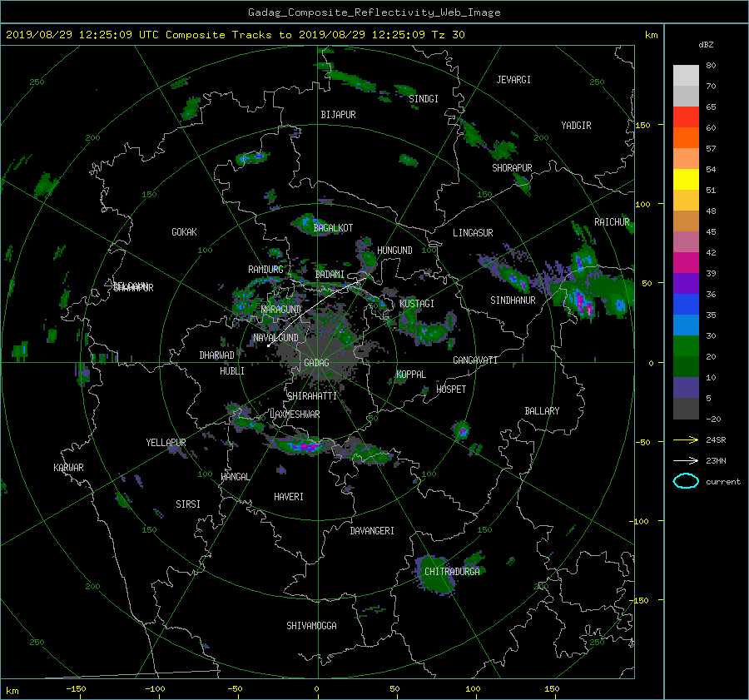Viewport: 749px width, 700px height.
Task: Click the BALLARY city label
Action: tap(542, 411)
